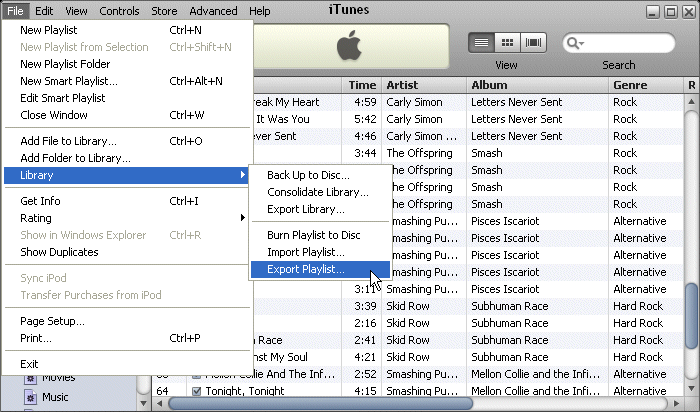
Task: Choose Show Duplicates
Action: tap(127, 252)
